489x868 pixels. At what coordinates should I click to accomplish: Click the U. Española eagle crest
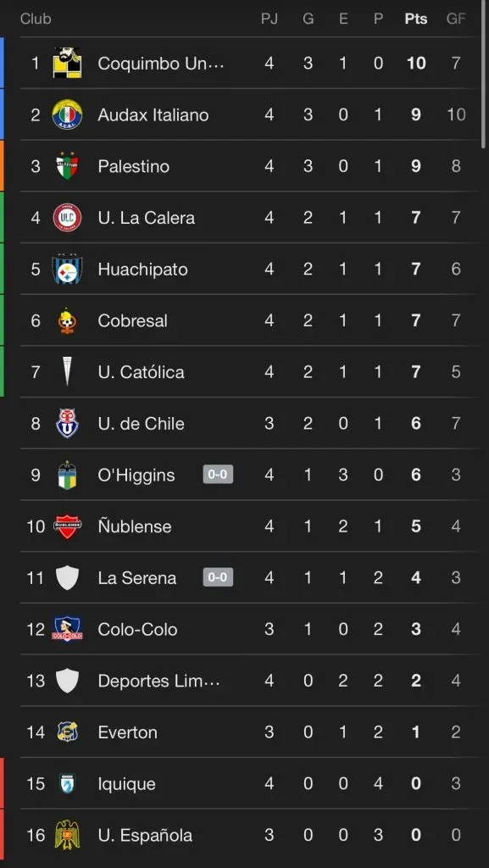pyautogui.click(x=67, y=835)
